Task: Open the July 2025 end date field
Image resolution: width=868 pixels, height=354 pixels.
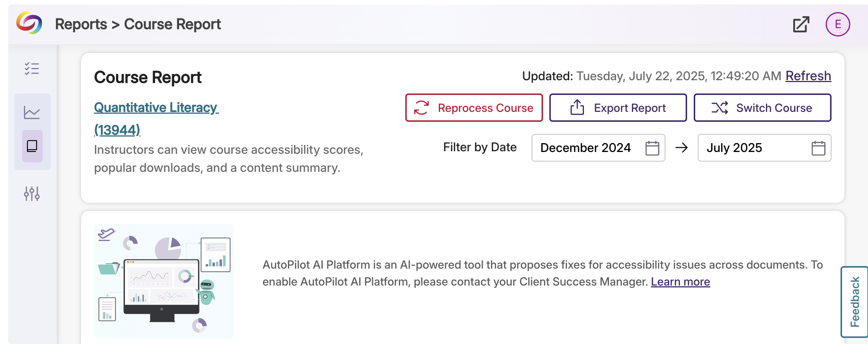Action: pyautogui.click(x=764, y=148)
